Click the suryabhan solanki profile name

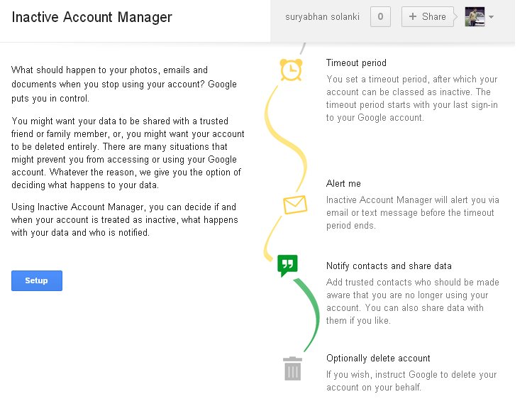(x=322, y=16)
